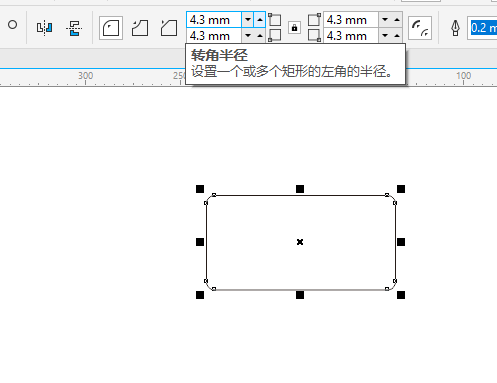
Task: Open bottom-right corner radius dropdown arrow
Action: tap(385, 35)
